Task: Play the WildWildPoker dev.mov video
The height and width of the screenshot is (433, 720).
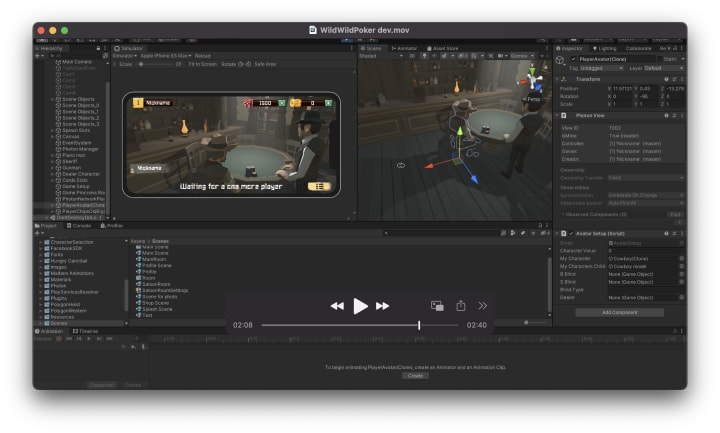Action: [360, 306]
